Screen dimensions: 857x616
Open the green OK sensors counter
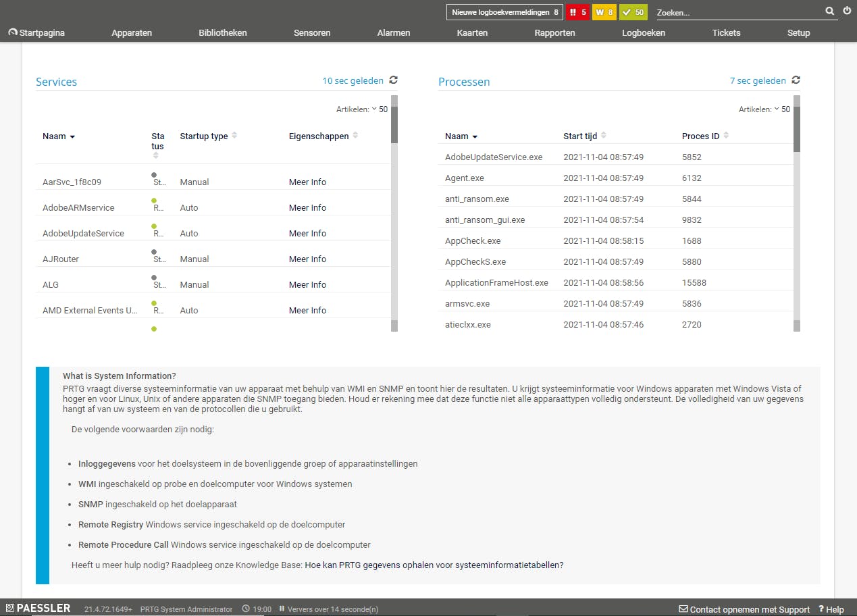pyautogui.click(x=633, y=12)
